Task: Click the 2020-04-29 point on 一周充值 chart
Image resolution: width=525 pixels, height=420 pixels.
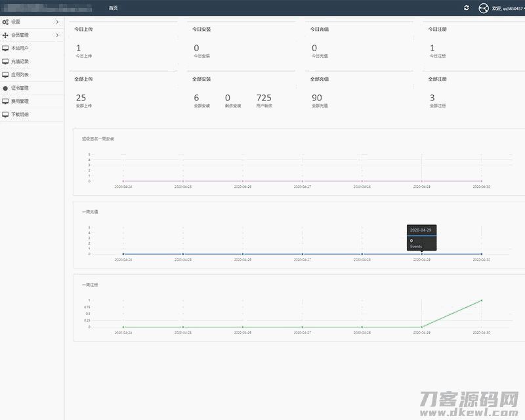Action: pyautogui.click(x=421, y=254)
